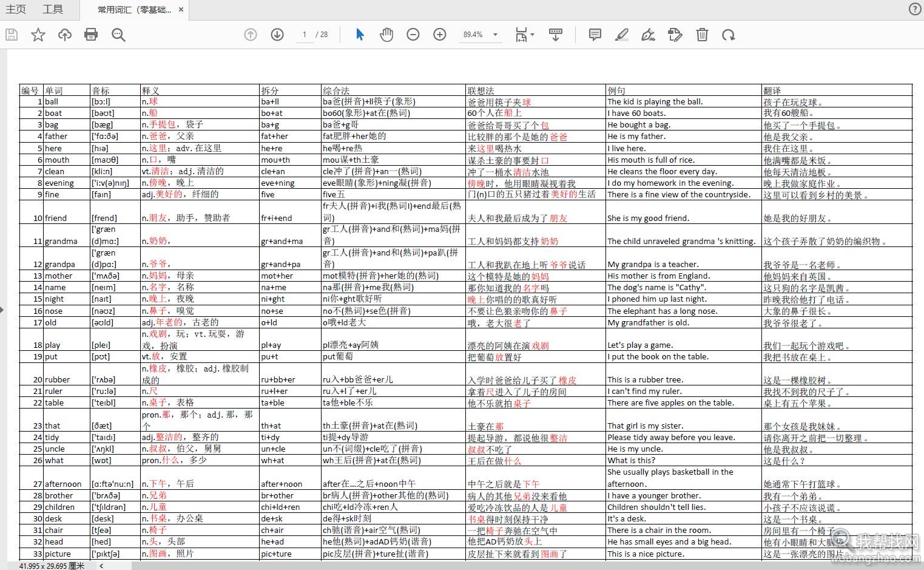The width and height of the screenshot is (924, 570).
Task: Click the horizontal scrollbar left arrow
Action: (x=101, y=566)
